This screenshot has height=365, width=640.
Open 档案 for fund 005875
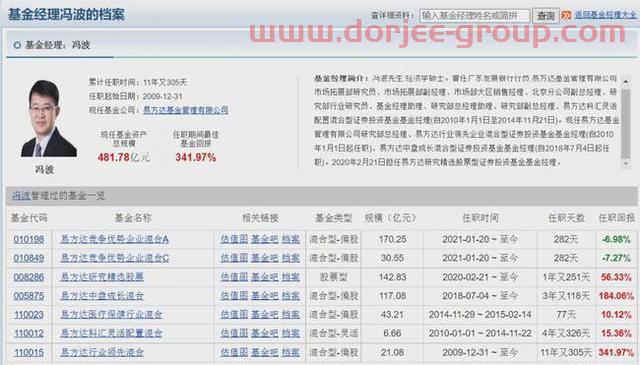tap(291, 296)
